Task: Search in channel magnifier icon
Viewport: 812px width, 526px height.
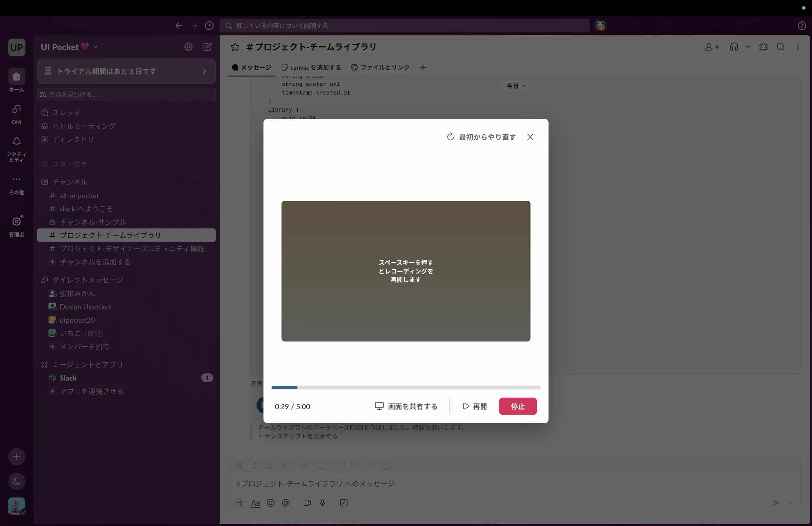Action: (x=780, y=47)
